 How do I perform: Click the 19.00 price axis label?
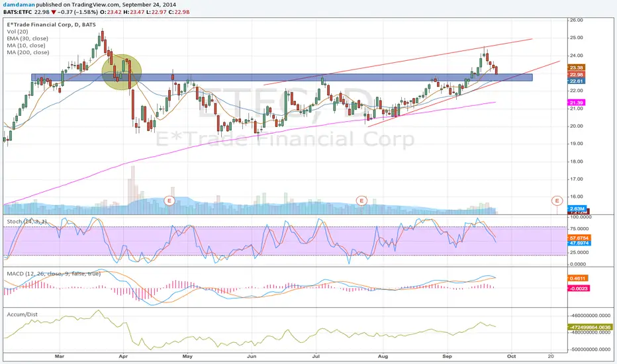pyautogui.click(x=577, y=144)
